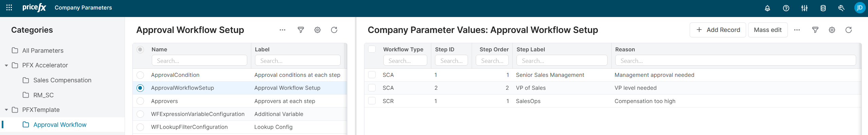
Task: Open the JD user avatar menu
Action: click(860, 8)
